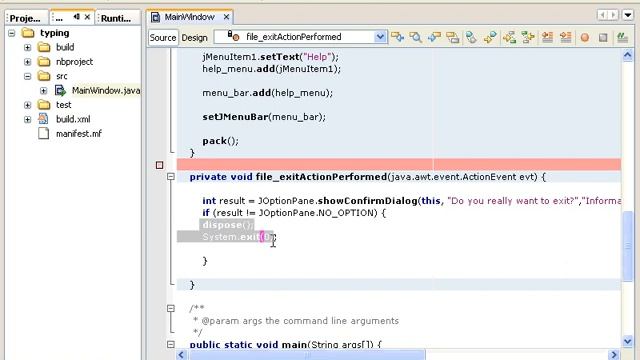Screen dimensions: 640x360
Task: Click the green comment icon in the editor toolbar
Action: 622,38
